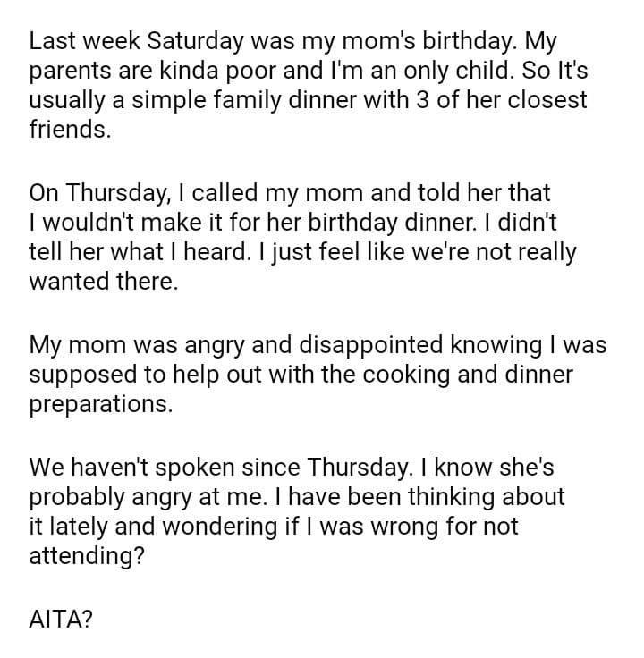Click the phrase "have been thinking about"
644x658 pixels.
pos(431,497)
